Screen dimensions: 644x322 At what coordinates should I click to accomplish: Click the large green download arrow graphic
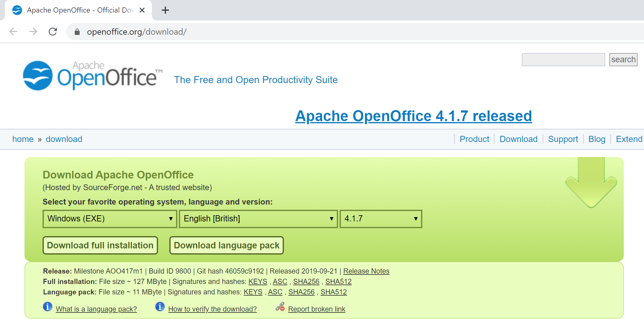point(591,184)
